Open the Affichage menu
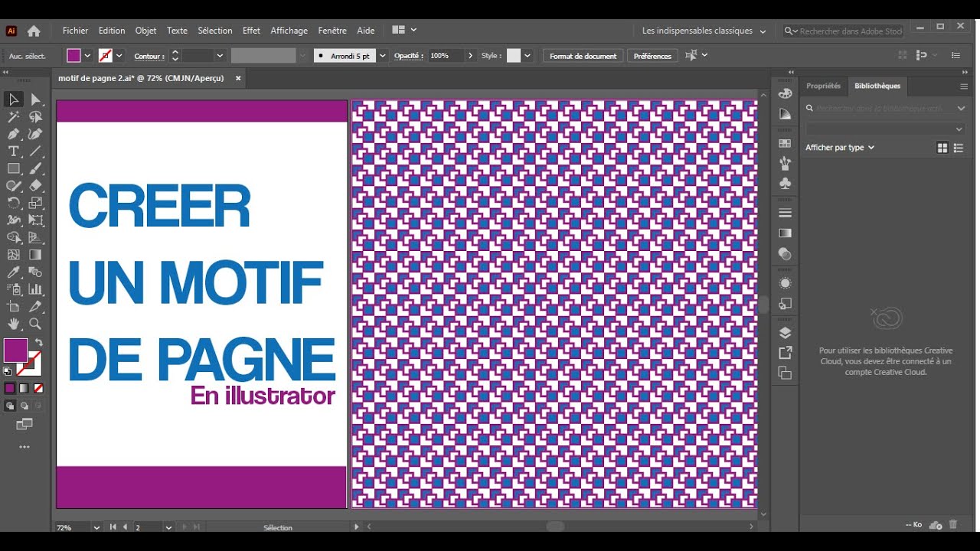Viewport: 980px width, 551px height. coord(289,31)
